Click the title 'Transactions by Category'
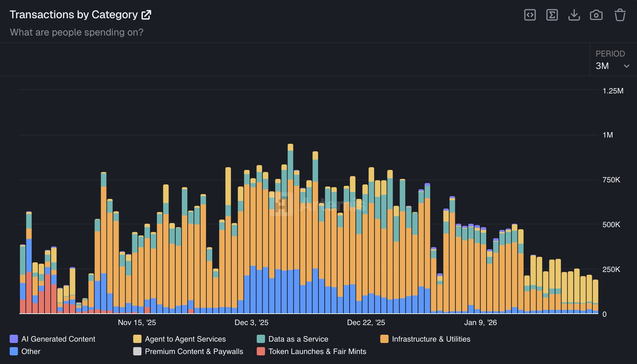This screenshot has height=364, width=637. [73, 14]
